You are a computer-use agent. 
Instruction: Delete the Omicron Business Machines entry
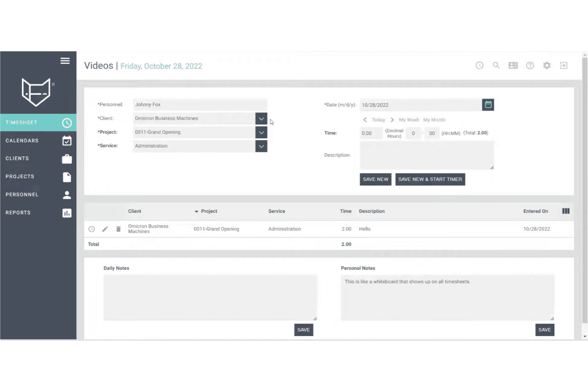click(x=118, y=229)
